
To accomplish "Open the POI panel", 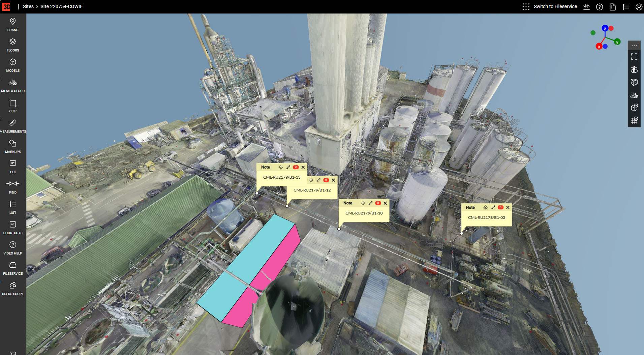I will (13, 167).
